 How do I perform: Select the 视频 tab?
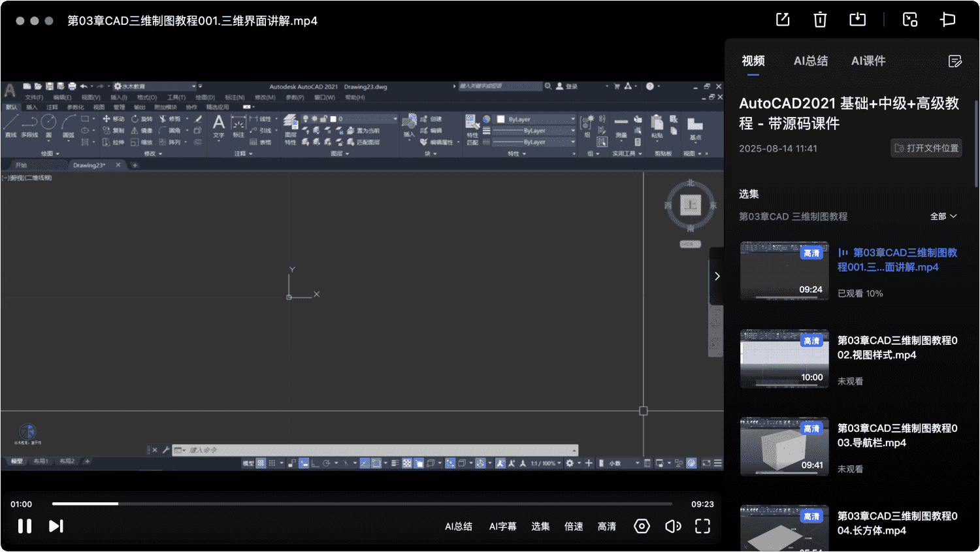click(753, 61)
